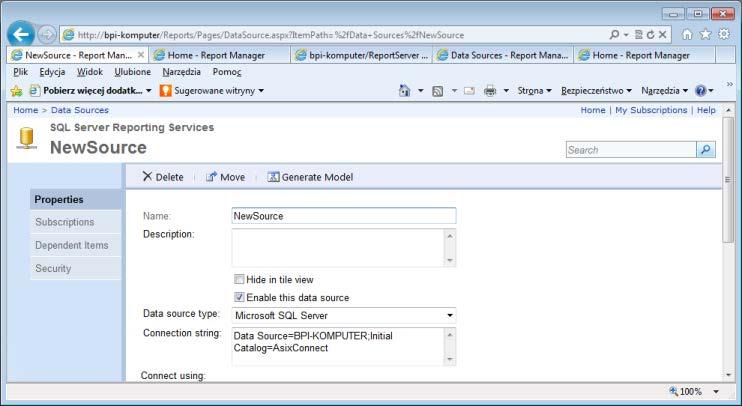742x406 pixels.
Task: Click in the Name input field
Action: coord(344,216)
